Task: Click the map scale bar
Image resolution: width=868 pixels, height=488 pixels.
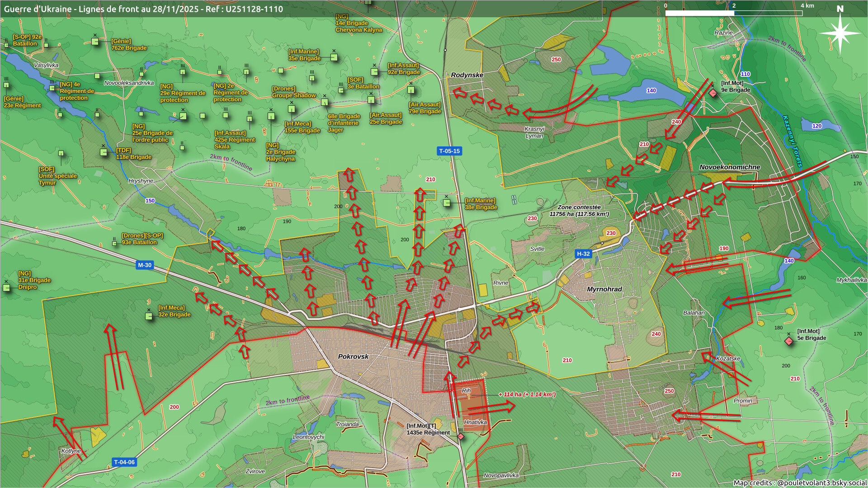Action: (733, 13)
